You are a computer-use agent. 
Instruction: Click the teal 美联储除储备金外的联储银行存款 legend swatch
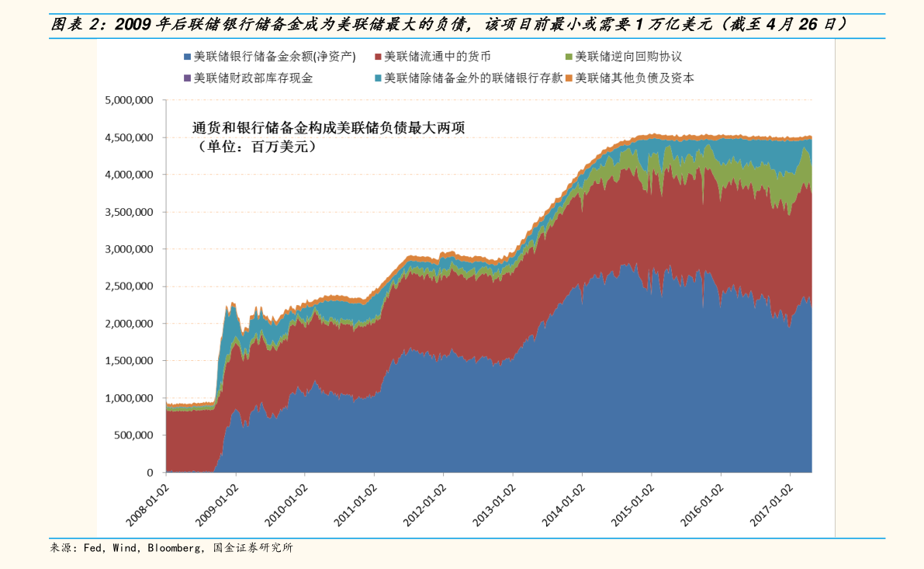[x=378, y=78]
